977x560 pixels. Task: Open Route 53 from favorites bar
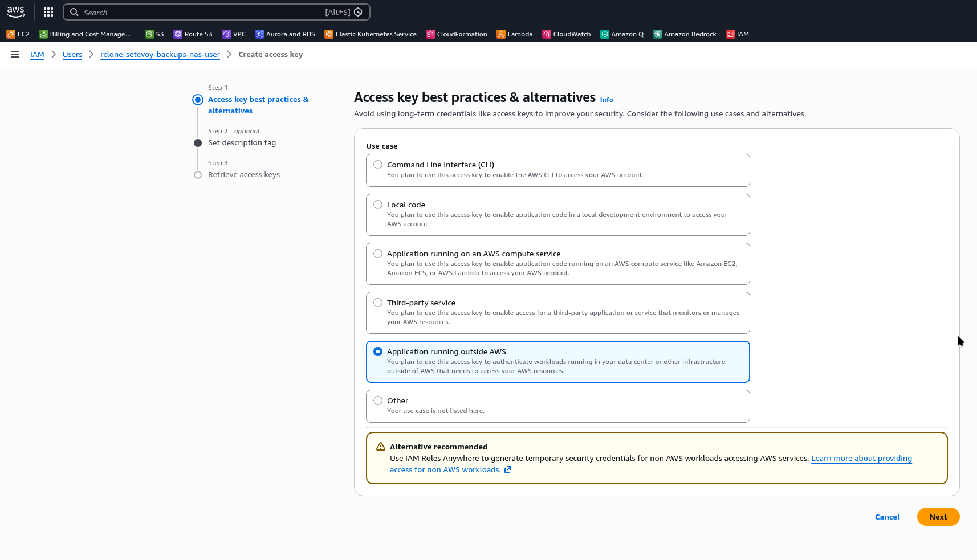click(193, 34)
